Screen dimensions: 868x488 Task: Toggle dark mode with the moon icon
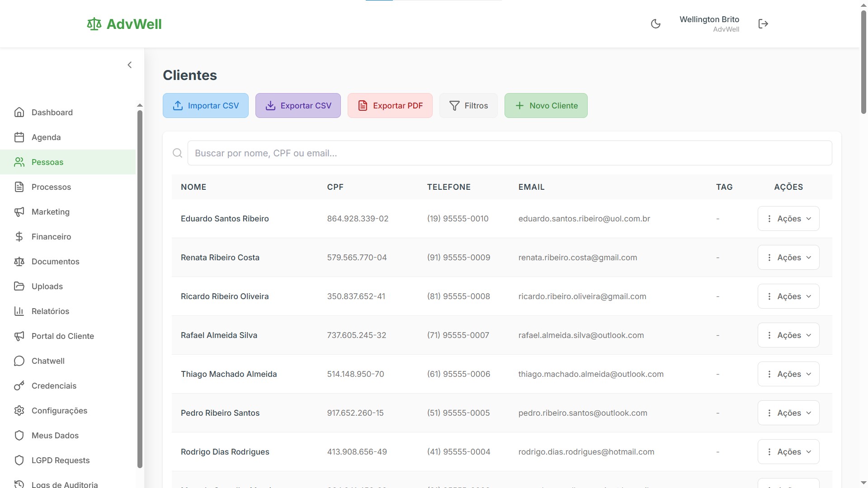[656, 24]
